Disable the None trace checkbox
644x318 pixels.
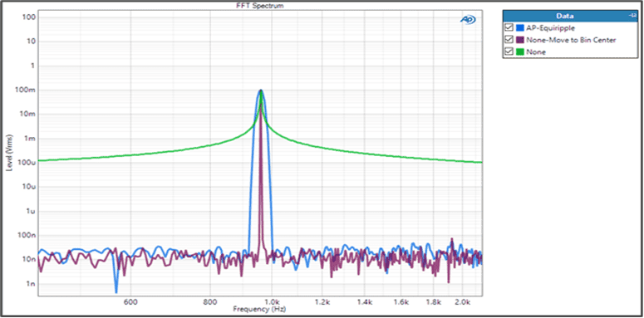[x=509, y=51]
